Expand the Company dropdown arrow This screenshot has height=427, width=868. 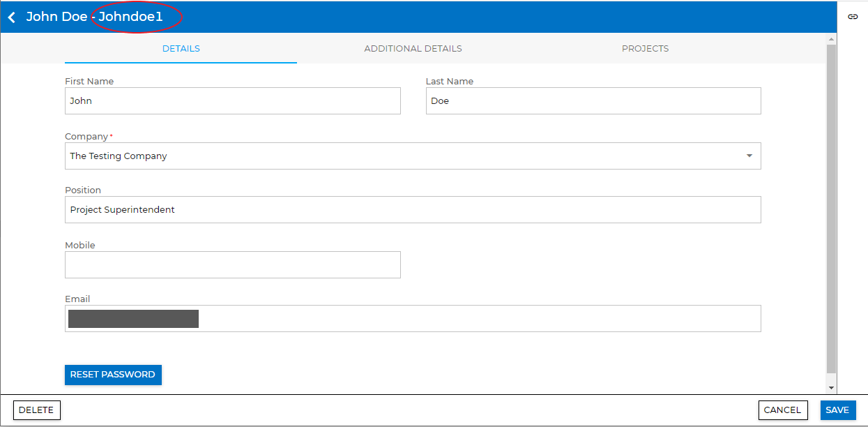(x=749, y=156)
